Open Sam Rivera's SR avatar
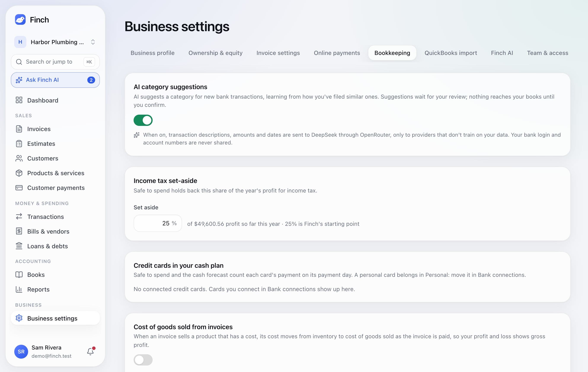 (21, 351)
